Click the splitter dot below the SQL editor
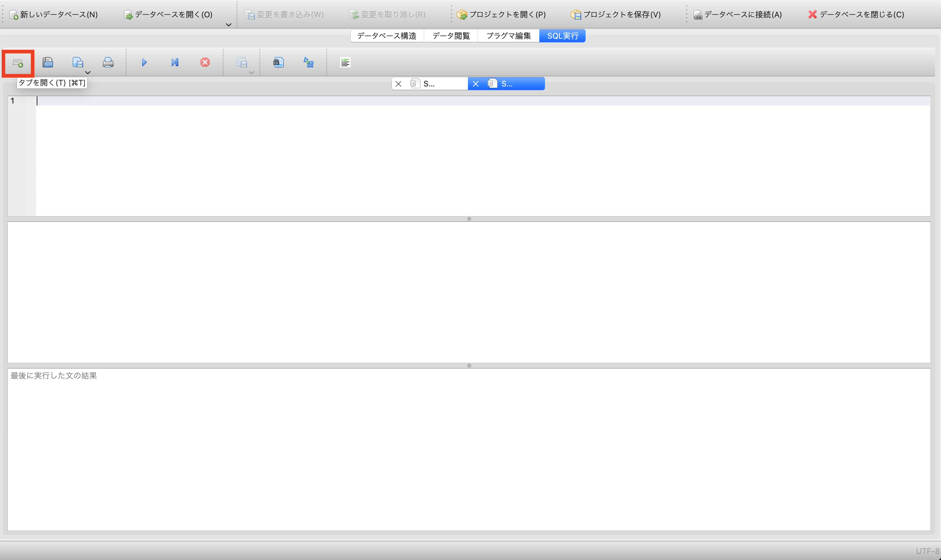The height and width of the screenshot is (560, 941). [x=469, y=219]
